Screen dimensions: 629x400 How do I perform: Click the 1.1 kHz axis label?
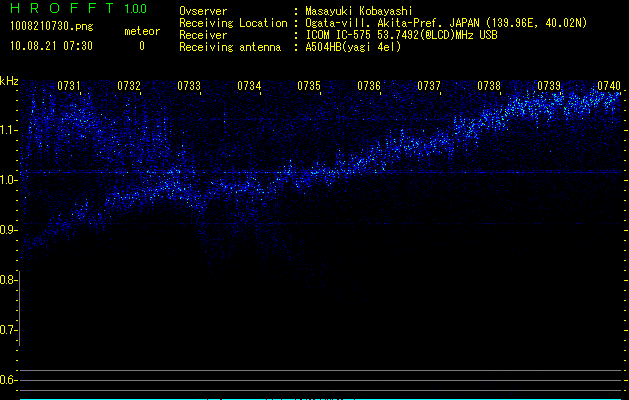[8, 130]
